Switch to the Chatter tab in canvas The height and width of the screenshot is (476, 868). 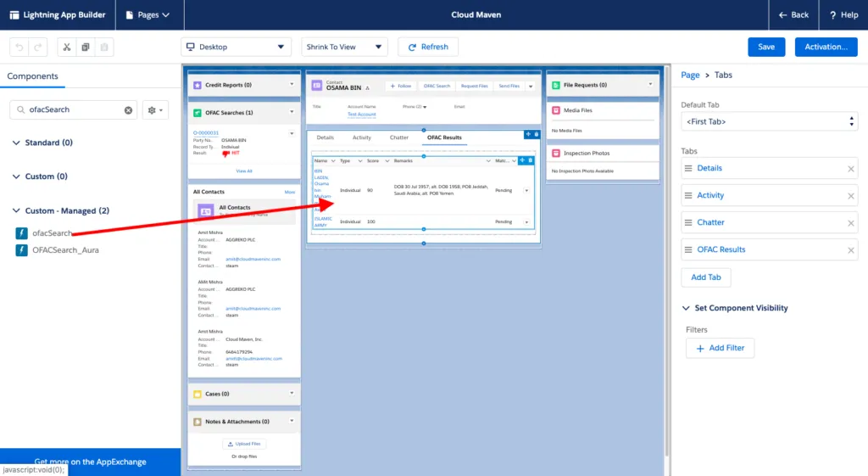399,137
